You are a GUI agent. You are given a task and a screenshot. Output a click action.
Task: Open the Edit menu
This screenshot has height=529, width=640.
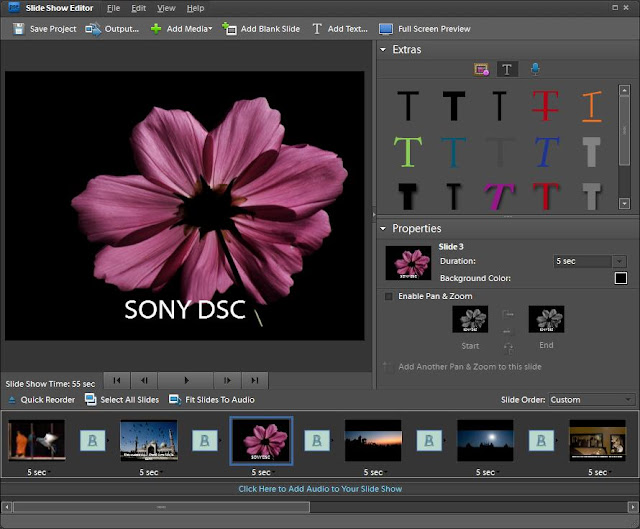(138, 8)
